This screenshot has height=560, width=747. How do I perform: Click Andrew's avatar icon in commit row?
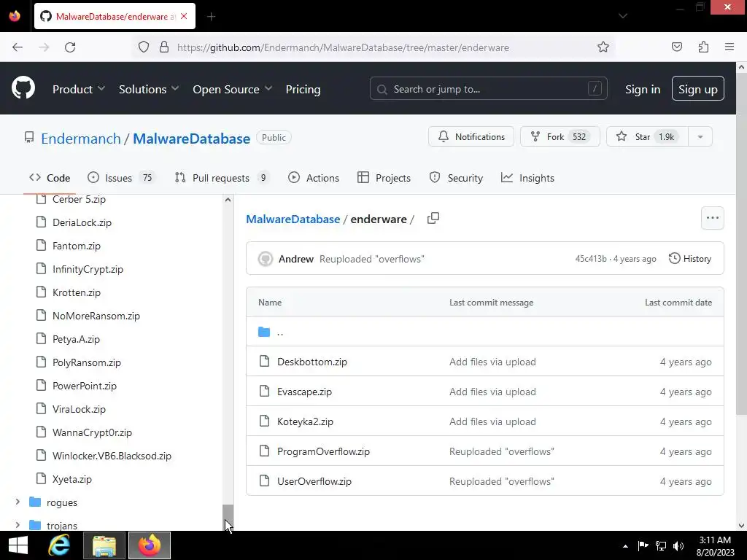[x=266, y=259]
